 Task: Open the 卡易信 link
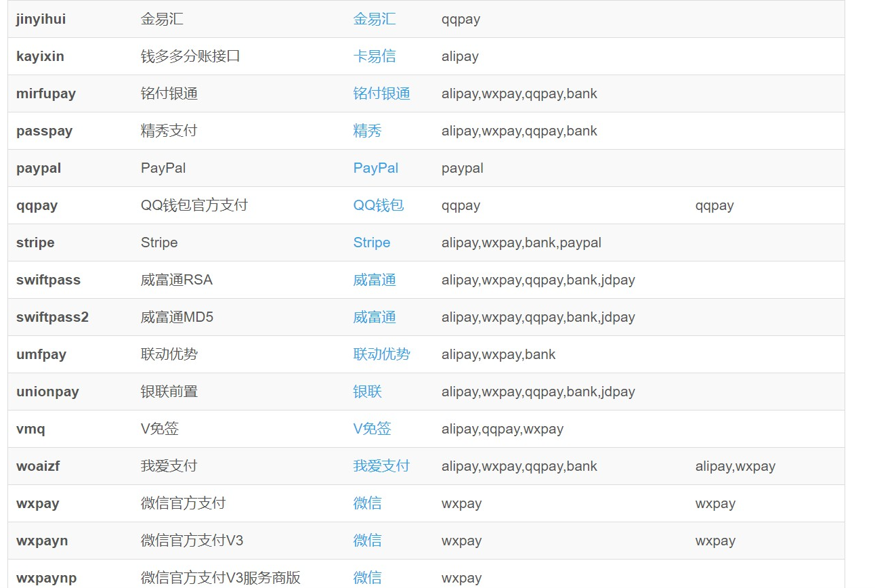tap(375, 56)
